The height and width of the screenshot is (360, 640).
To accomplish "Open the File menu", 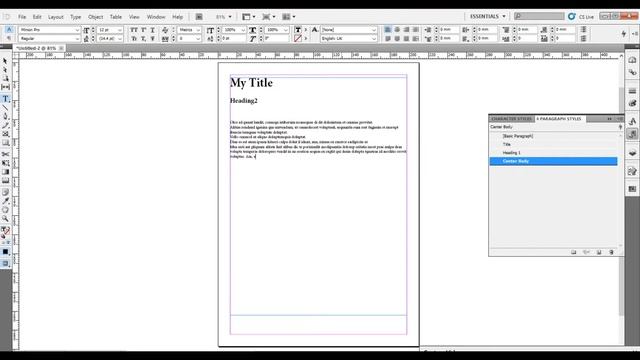I will click(x=22, y=17).
